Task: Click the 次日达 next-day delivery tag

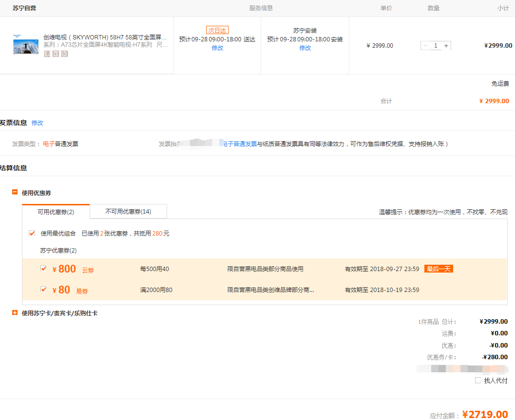Action: point(217,30)
